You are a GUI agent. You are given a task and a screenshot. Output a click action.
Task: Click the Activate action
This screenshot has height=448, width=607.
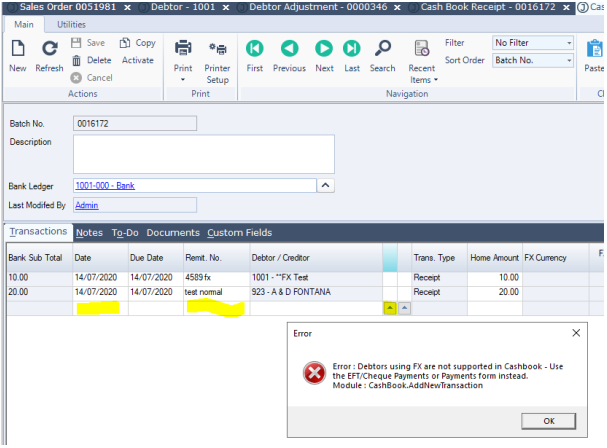[138, 60]
